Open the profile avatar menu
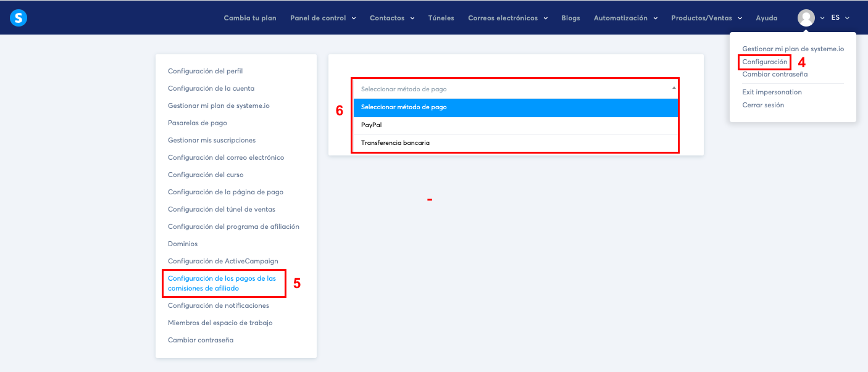This screenshot has height=372, width=868. (x=807, y=17)
